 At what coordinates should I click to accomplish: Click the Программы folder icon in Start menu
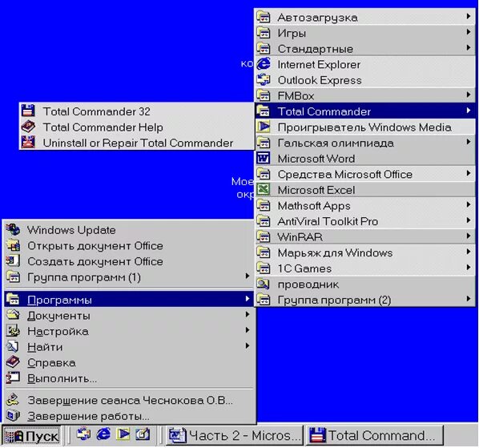pyautogui.click(x=13, y=299)
